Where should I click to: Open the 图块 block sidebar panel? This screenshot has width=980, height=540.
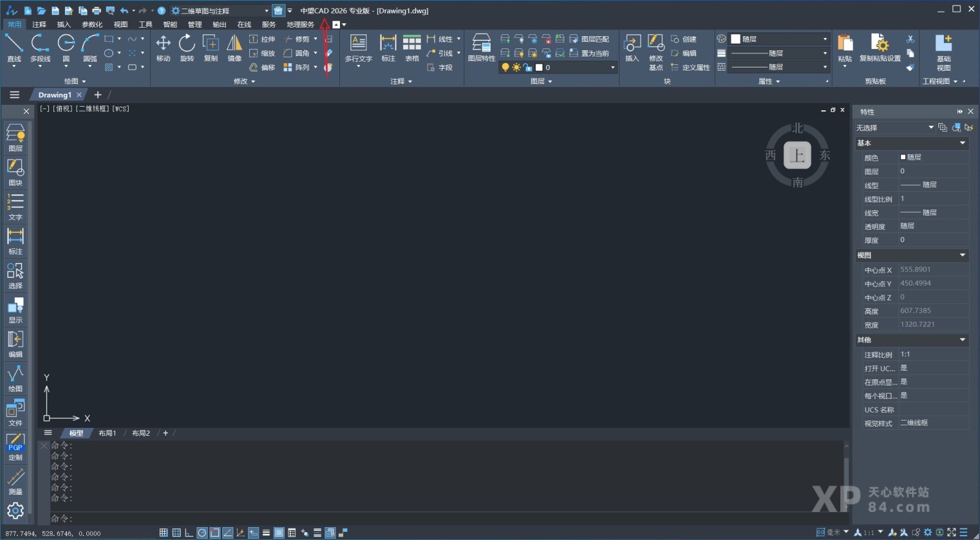tap(15, 172)
